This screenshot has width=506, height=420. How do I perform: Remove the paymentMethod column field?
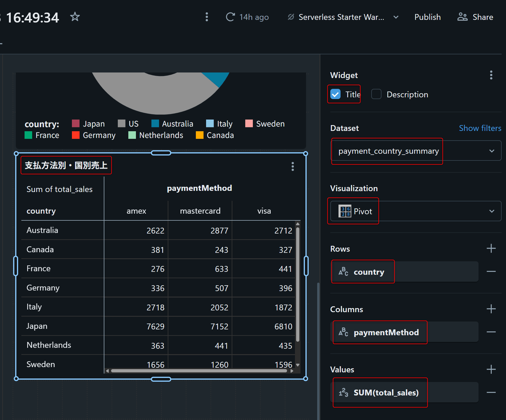[491, 332]
